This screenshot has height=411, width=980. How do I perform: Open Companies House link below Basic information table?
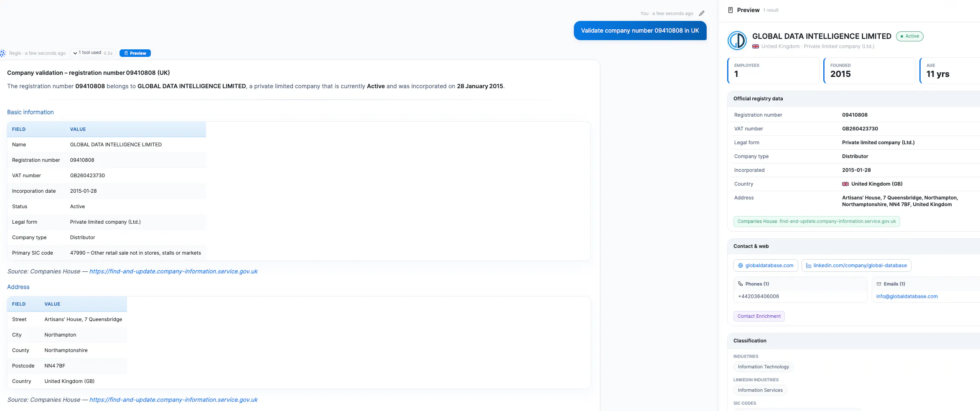coord(173,271)
